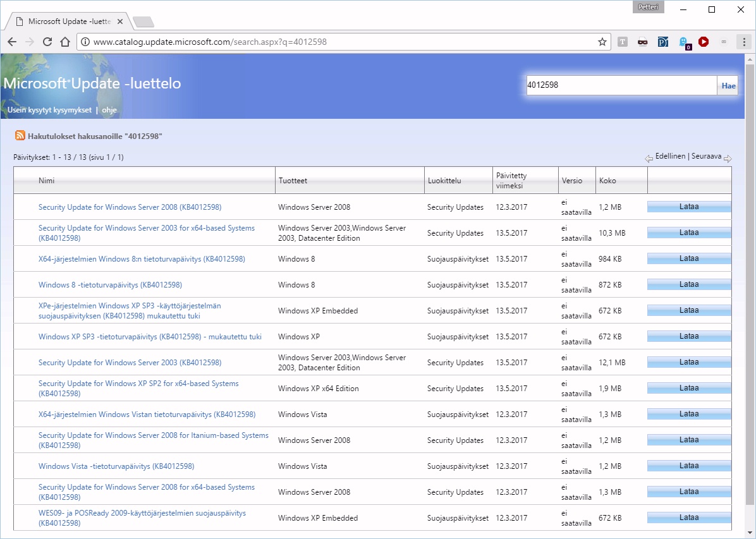The width and height of the screenshot is (756, 539).
Task: Open Windows Vista -tietoturvapäivitys (KB4012598) link
Action: 116,466
